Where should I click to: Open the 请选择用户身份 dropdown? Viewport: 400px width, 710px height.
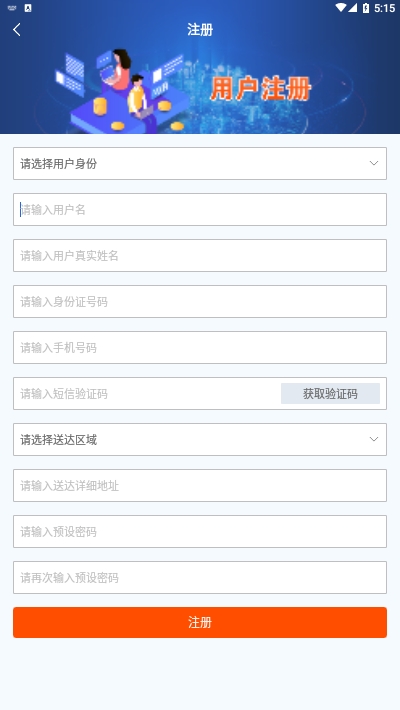200,163
